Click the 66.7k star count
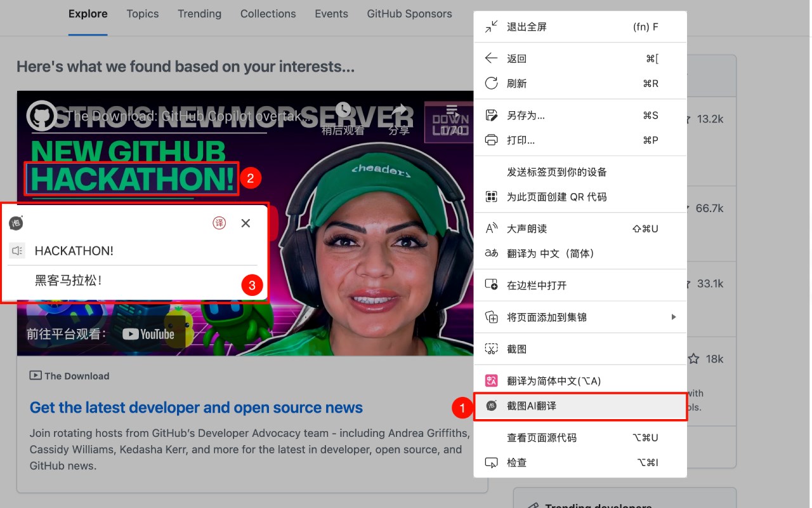The image size is (812, 508). (x=710, y=208)
